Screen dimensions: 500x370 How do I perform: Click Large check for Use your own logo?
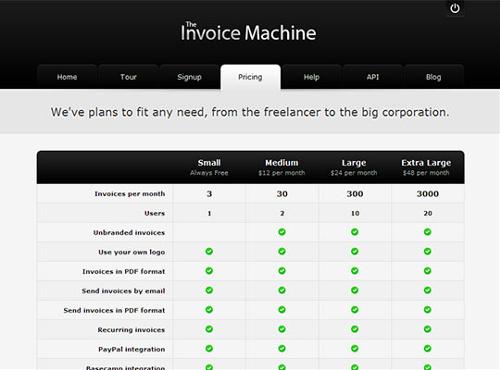click(x=355, y=251)
